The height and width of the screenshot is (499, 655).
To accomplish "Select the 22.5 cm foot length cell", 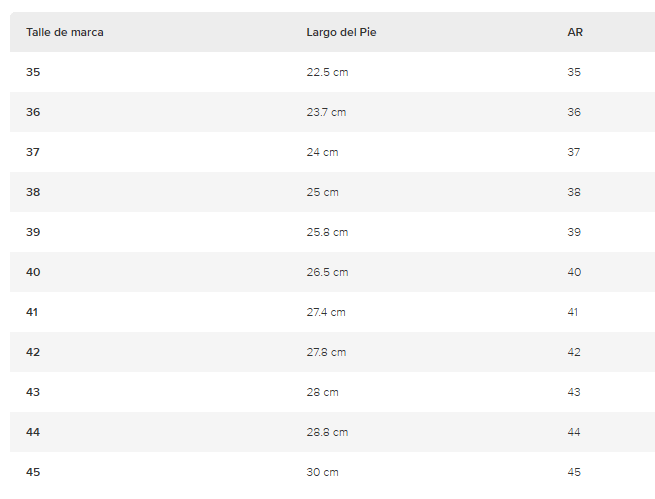I will [327, 72].
